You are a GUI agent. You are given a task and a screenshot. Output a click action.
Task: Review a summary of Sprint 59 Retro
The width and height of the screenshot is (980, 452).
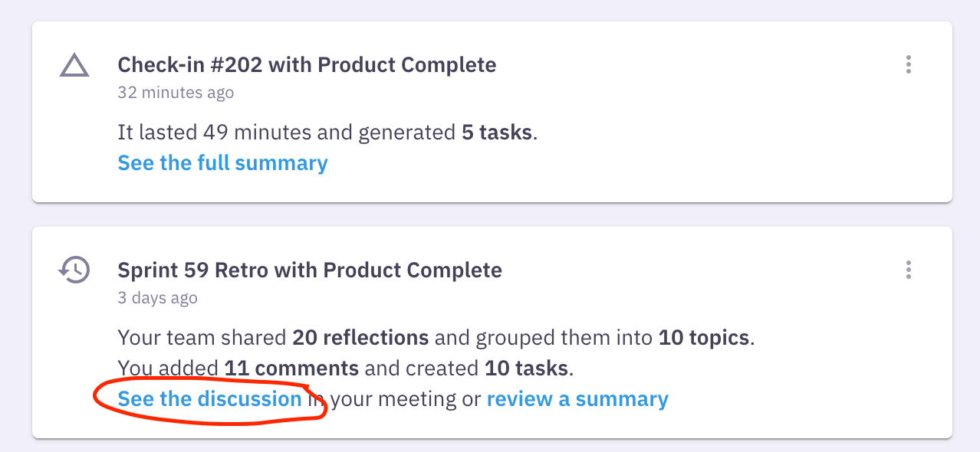coord(577,398)
